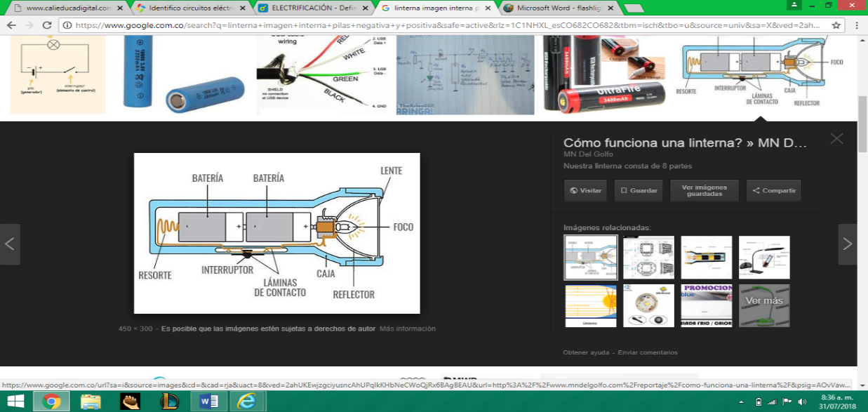
Task: Click the Compartir button
Action: tap(773, 191)
